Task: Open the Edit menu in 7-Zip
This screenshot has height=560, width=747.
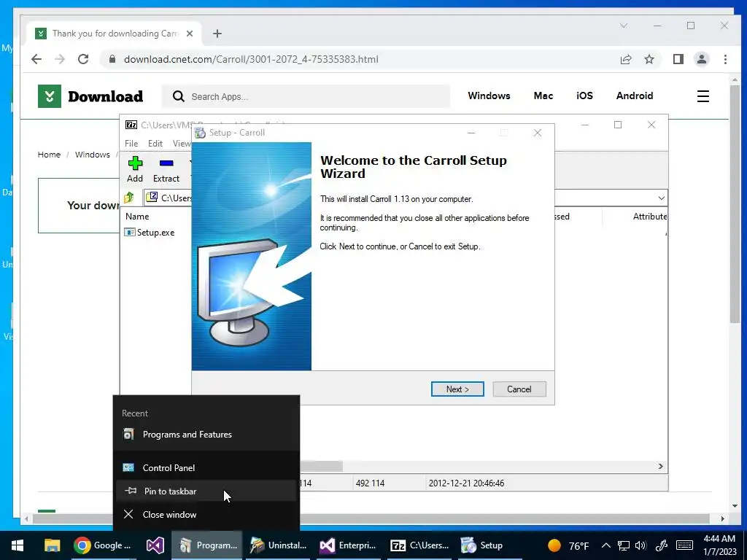Action: coord(155,144)
